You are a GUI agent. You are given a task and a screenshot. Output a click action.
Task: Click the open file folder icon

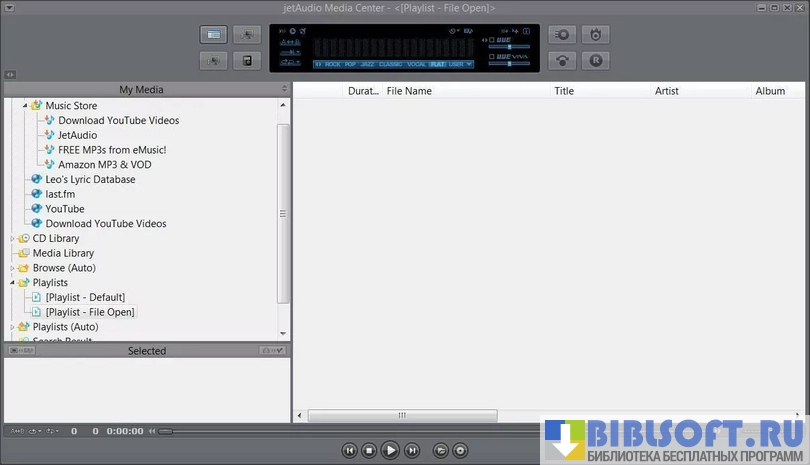(x=441, y=451)
